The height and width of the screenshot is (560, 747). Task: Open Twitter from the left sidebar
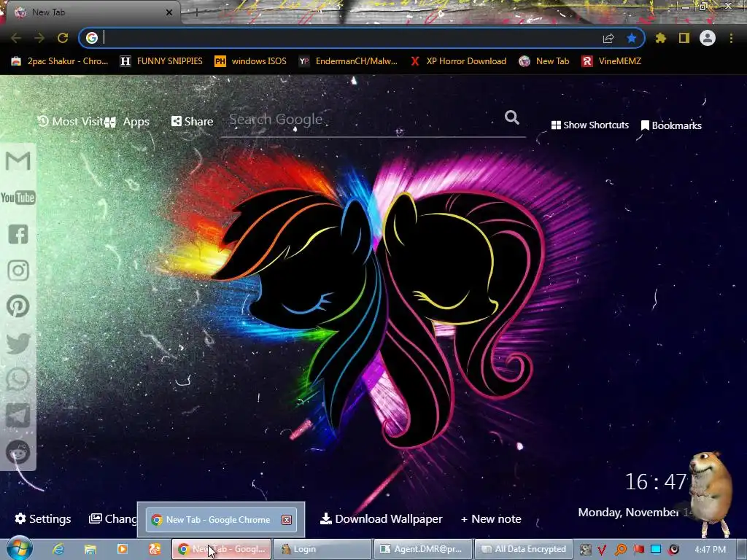18,343
